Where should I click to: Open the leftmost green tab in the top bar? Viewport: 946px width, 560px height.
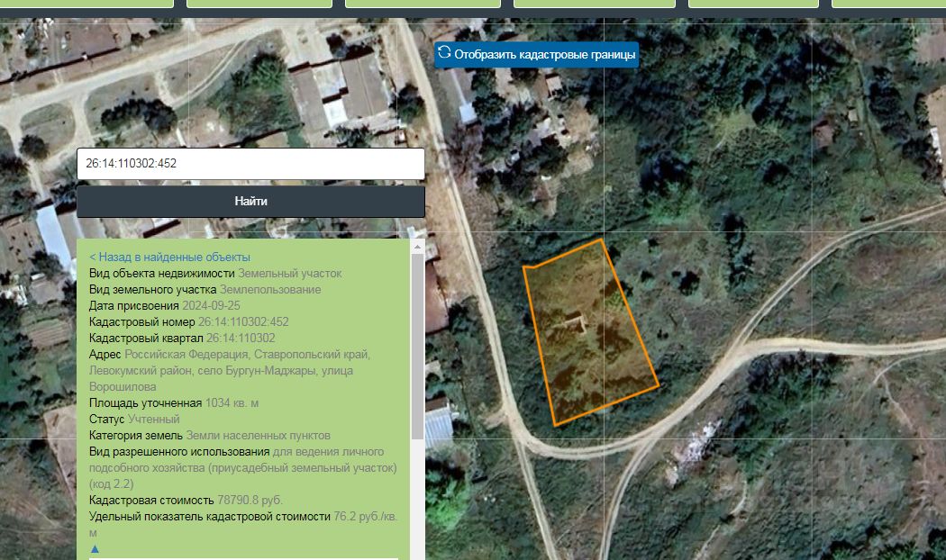click(x=86, y=4)
